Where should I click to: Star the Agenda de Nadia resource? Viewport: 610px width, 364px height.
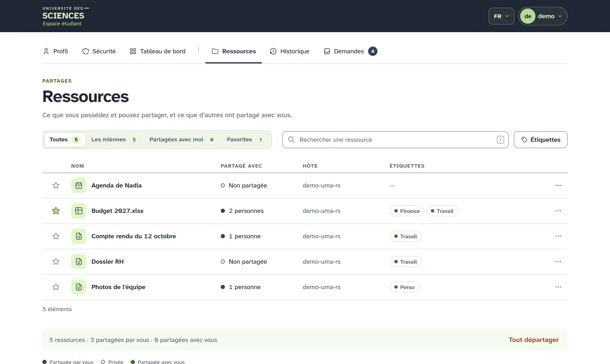(x=56, y=185)
